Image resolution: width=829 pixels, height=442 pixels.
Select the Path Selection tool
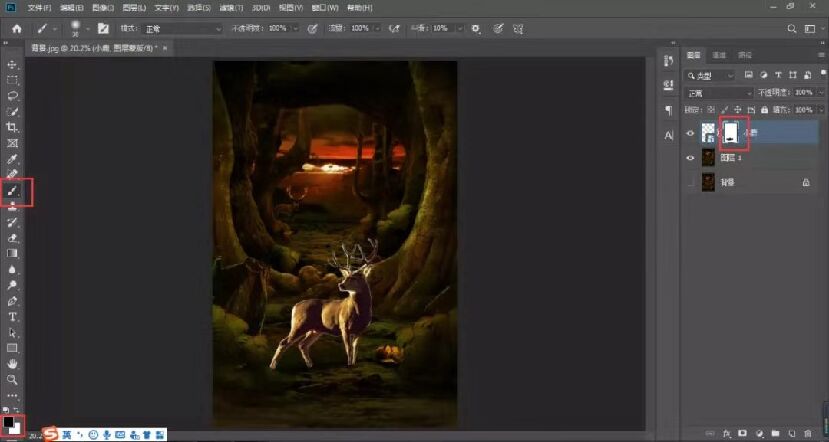click(12, 333)
